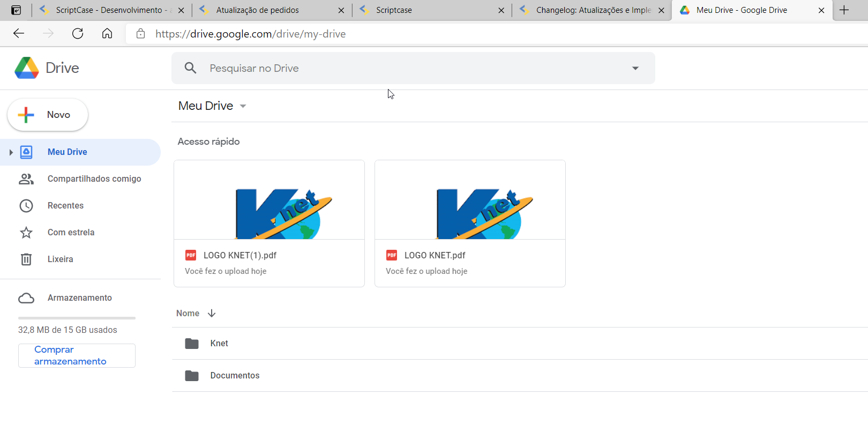Open the Meu Drive heading dropdown

click(x=213, y=106)
